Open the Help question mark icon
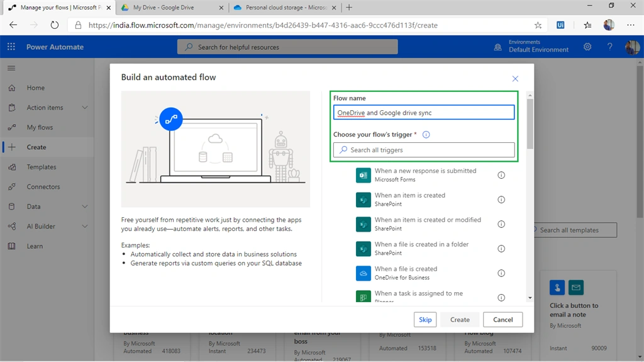The width and height of the screenshot is (644, 362). click(609, 47)
